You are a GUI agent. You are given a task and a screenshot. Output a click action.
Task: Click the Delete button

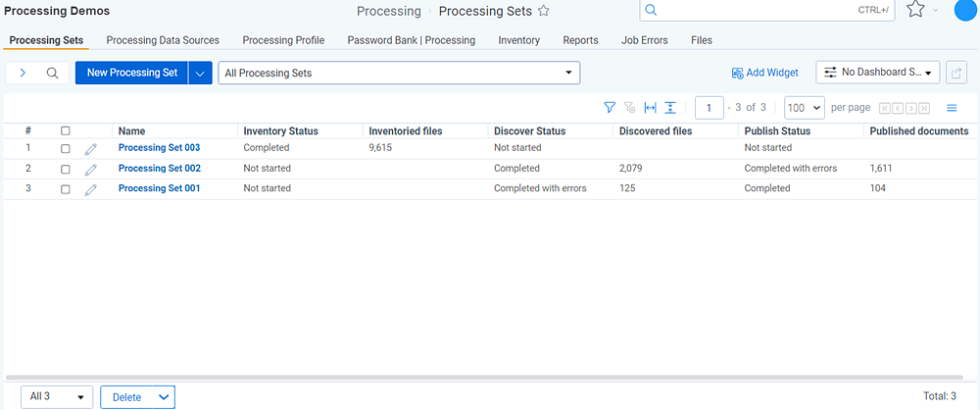[126, 397]
